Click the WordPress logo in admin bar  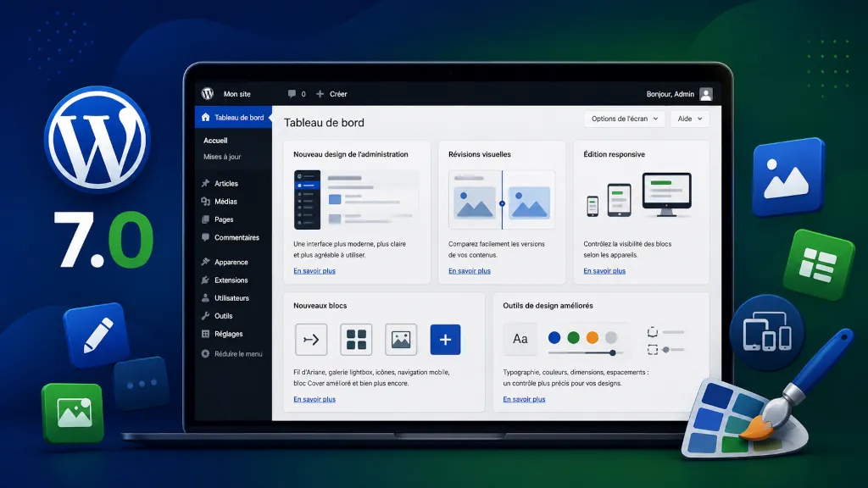pos(208,93)
